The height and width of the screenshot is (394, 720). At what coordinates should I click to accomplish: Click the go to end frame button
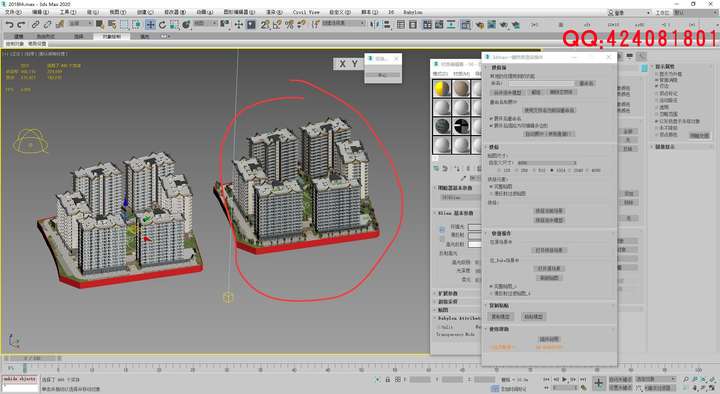pos(583,379)
